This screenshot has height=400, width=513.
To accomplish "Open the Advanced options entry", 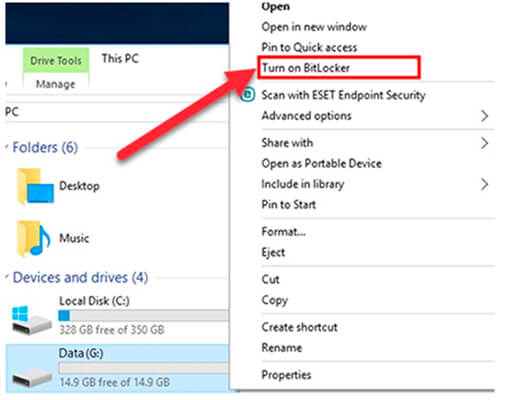I will pyautogui.click(x=306, y=116).
